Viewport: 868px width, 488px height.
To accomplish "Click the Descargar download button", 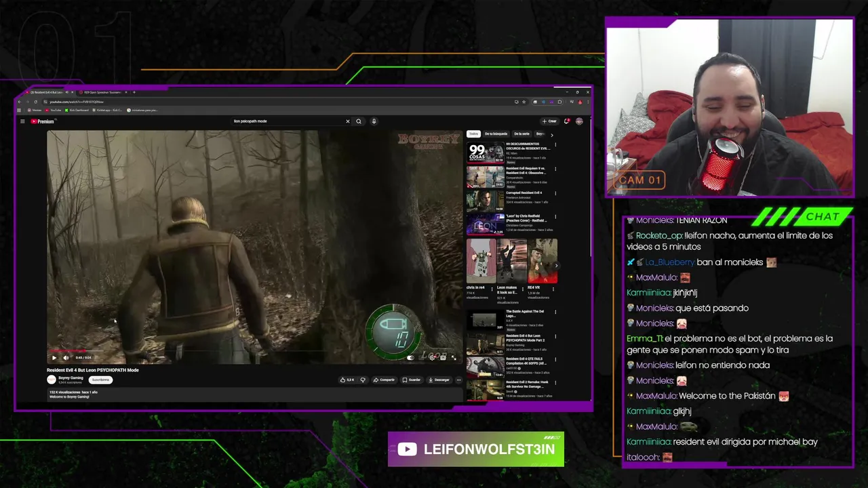I will pos(439,380).
